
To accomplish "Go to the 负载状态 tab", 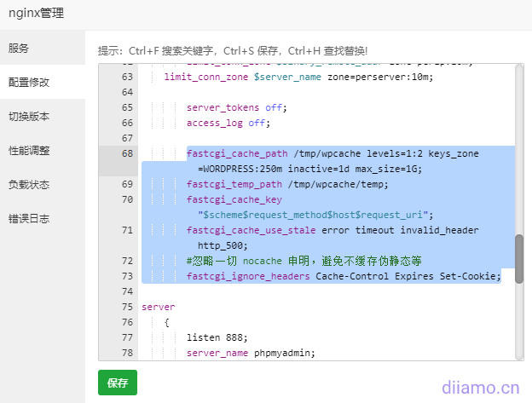I will coord(29,184).
